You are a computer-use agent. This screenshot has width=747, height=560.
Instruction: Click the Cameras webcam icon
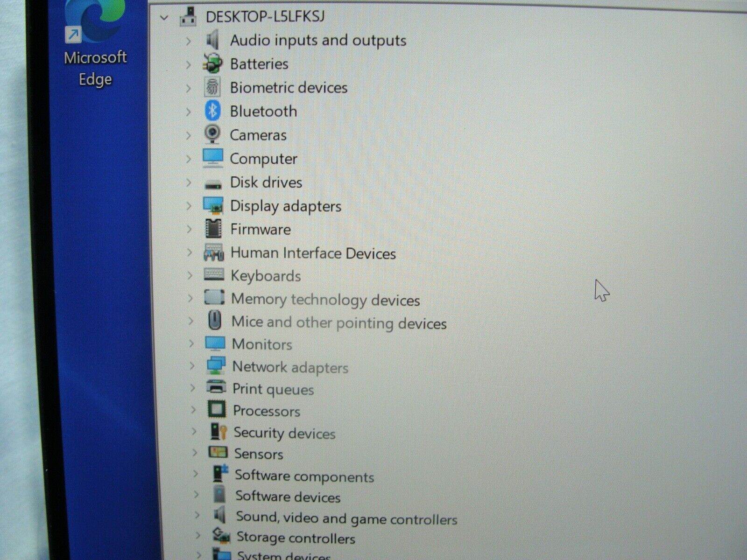pos(213,135)
